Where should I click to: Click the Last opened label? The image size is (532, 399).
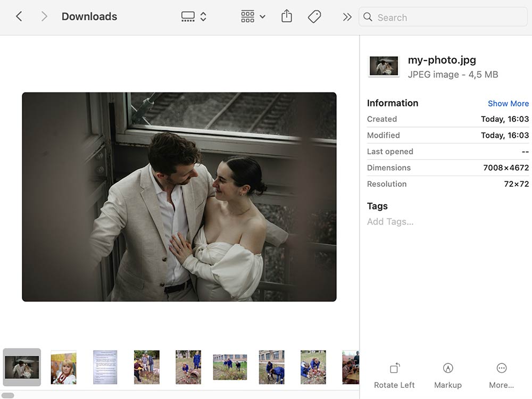coord(390,152)
